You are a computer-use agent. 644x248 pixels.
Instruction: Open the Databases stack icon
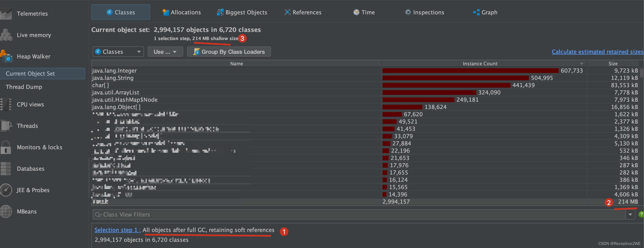click(6, 169)
